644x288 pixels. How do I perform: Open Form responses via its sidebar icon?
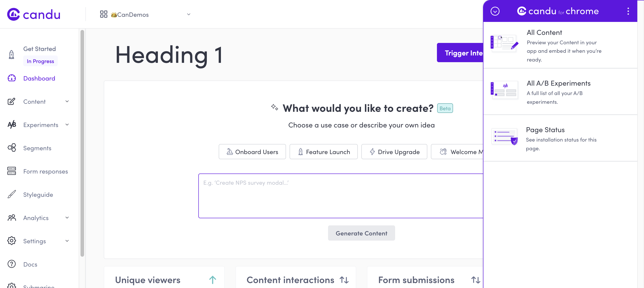tap(11, 171)
